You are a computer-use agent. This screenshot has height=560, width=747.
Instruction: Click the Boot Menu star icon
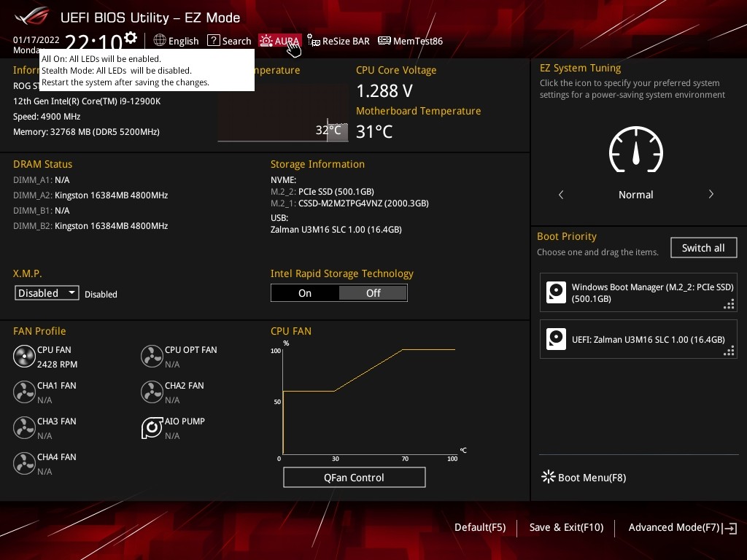tap(549, 477)
